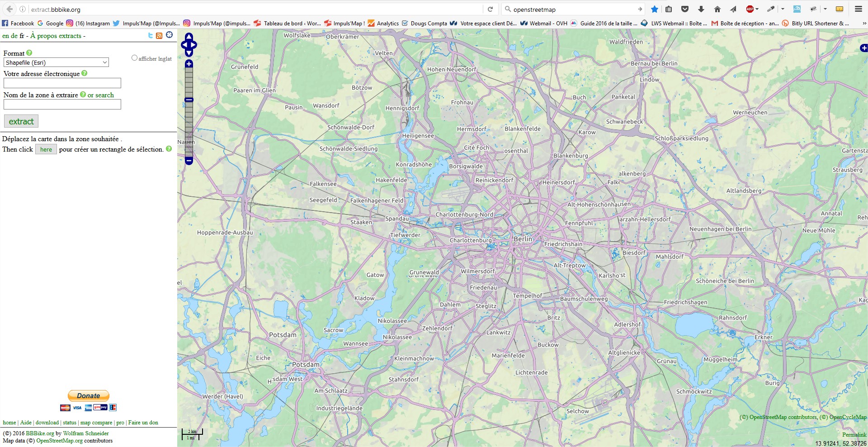This screenshot has width=868, height=447.
Task: Open help icon for Votre adresse électronique
Action: [84, 73]
